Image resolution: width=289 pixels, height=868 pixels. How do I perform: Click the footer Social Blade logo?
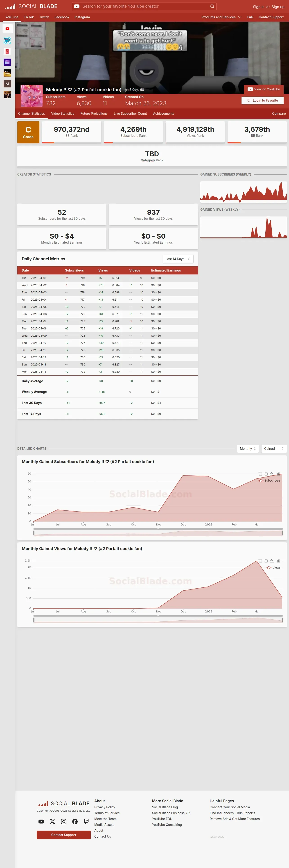(x=64, y=803)
